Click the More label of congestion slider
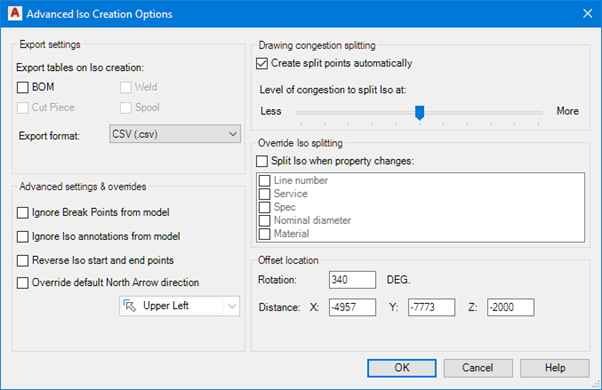This screenshot has width=602, height=390. [x=567, y=111]
